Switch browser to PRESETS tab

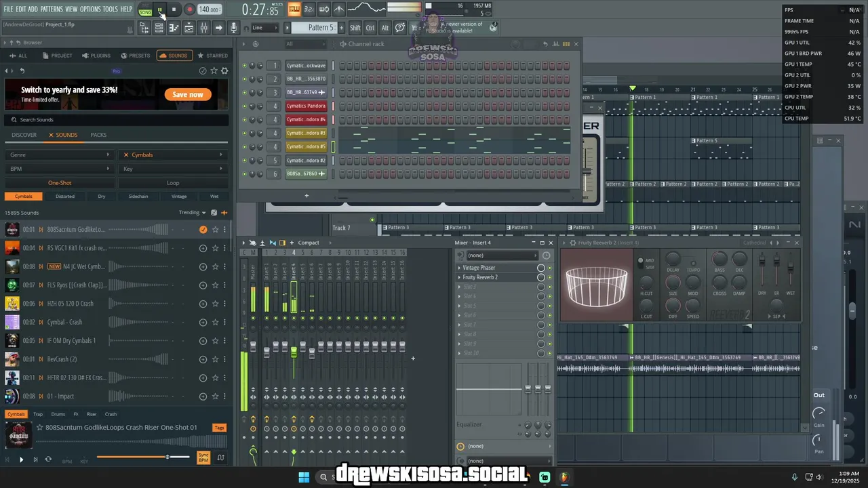(x=135, y=56)
